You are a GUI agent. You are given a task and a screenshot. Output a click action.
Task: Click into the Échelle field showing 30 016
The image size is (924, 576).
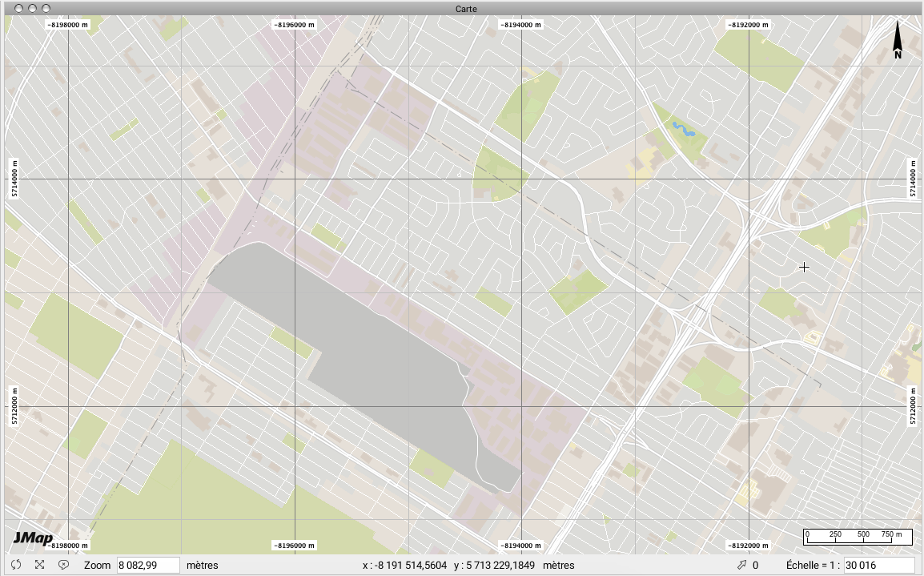[x=879, y=565]
